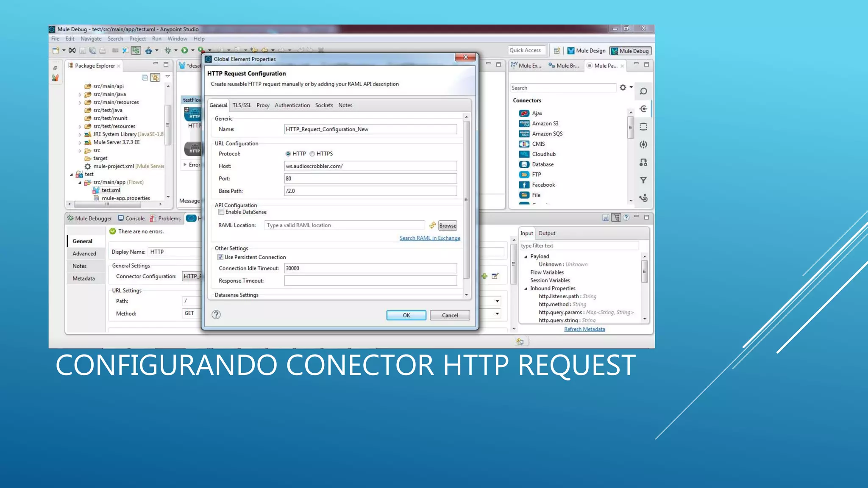Screen dimensions: 868x488
Task: Click the edit connector configuration icon
Action: point(495,276)
